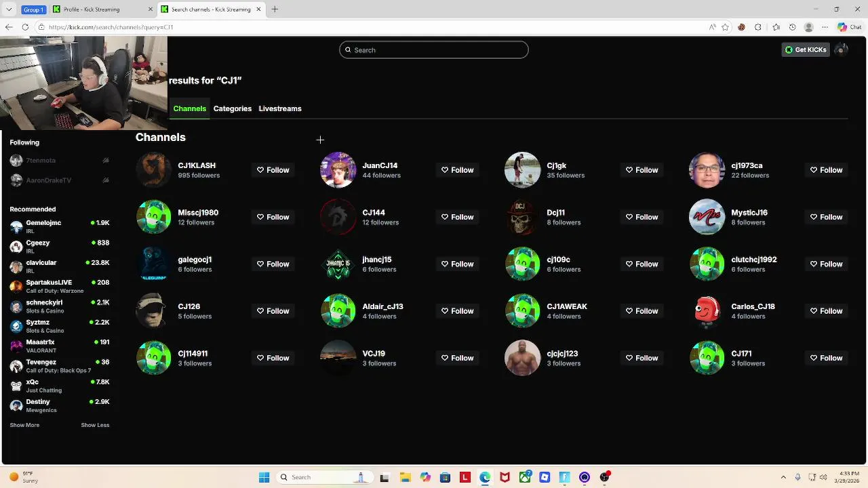Toggle notifications for AaronDrakeTV

106,180
